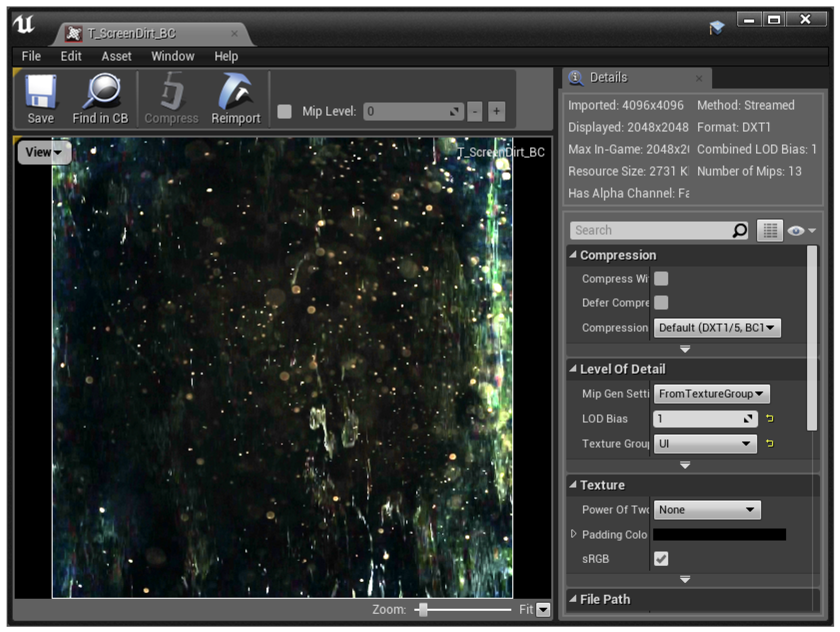
Task: Collapse the Level Of Detail section
Action: [573, 369]
